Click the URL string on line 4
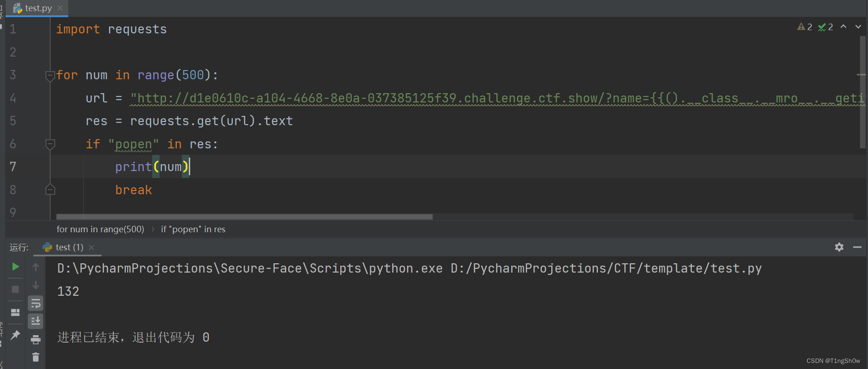This screenshot has height=369, width=868. click(x=498, y=98)
